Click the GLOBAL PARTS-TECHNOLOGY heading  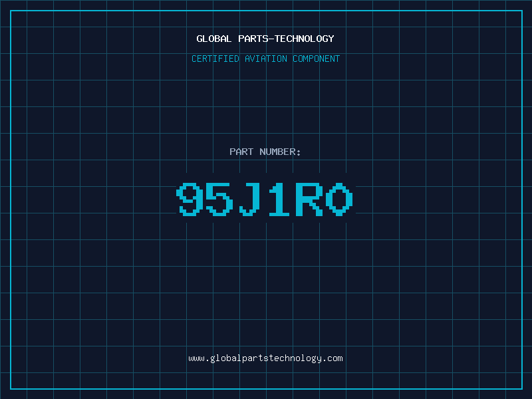[x=265, y=39]
